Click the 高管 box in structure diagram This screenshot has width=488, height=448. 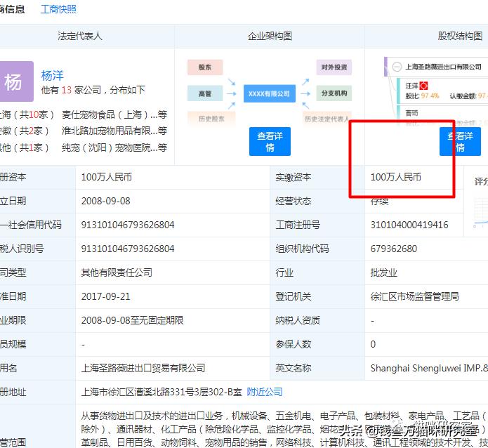(205, 93)
